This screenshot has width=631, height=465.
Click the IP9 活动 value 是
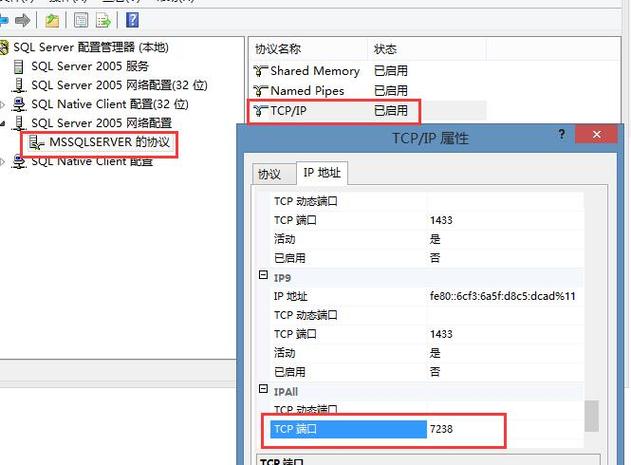pos(435,353)
